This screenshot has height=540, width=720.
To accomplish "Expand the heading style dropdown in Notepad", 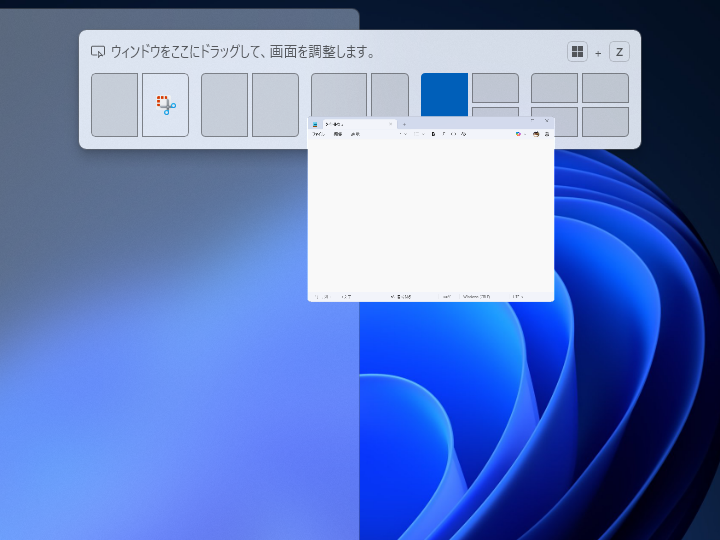I will [402, 134].
